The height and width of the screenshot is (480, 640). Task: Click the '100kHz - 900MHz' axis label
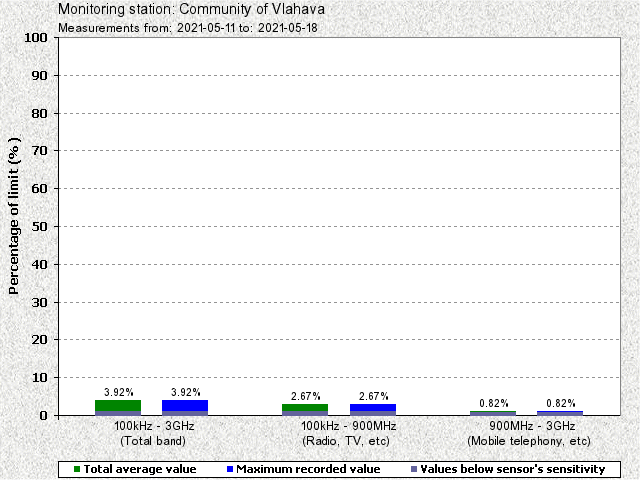click(349, 426)
